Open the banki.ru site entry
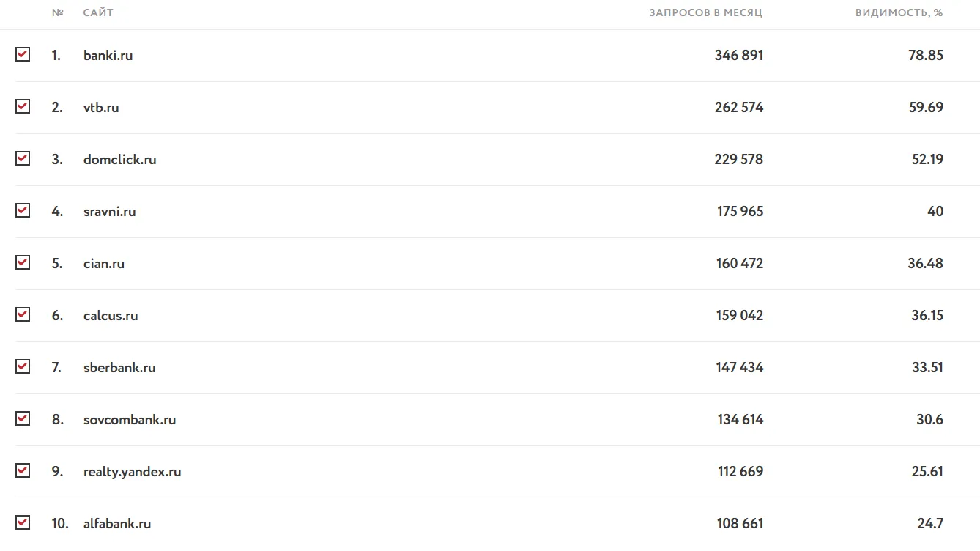The height and width of the screenshot is (551, 980). coord(108,55)
